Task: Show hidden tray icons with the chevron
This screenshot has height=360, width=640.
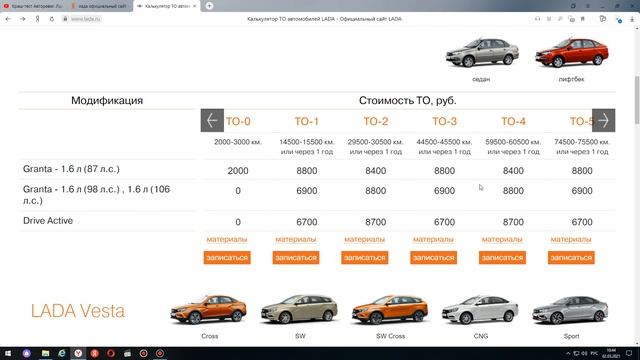Action: [568, 353]
